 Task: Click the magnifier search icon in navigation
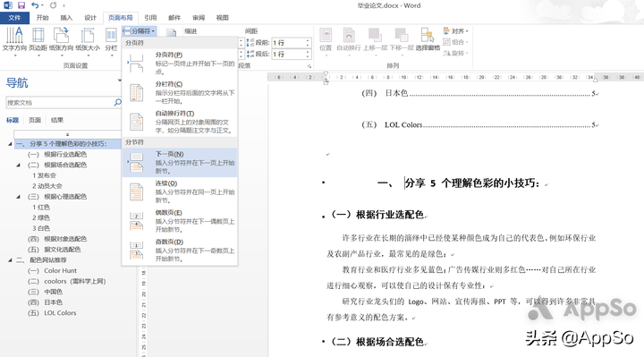pyautogui.click(x=117, y=102)
